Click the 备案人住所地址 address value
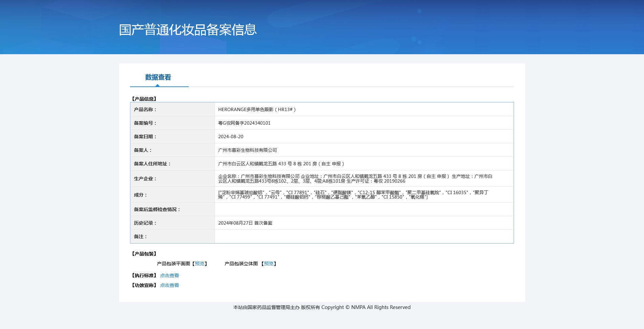Viewport: 644px width, 329px height. [281, 164]
